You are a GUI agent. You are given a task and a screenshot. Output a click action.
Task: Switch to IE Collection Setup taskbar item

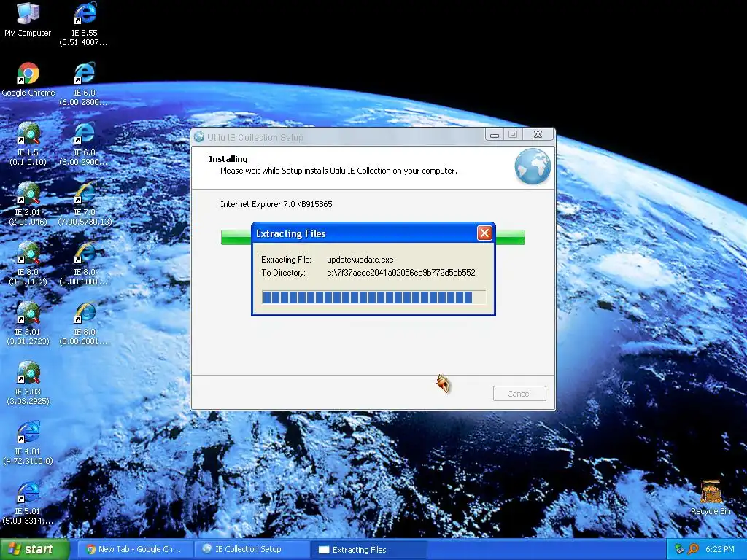point(252,550)
